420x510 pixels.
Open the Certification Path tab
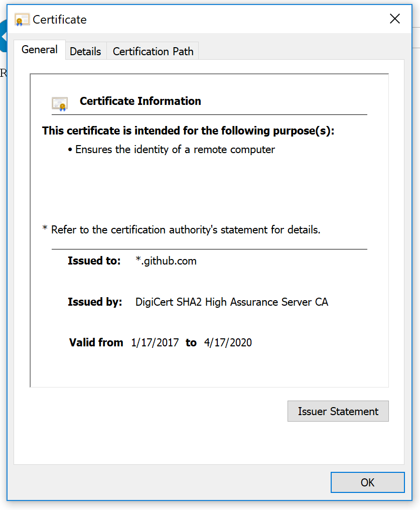coord(153,51)
